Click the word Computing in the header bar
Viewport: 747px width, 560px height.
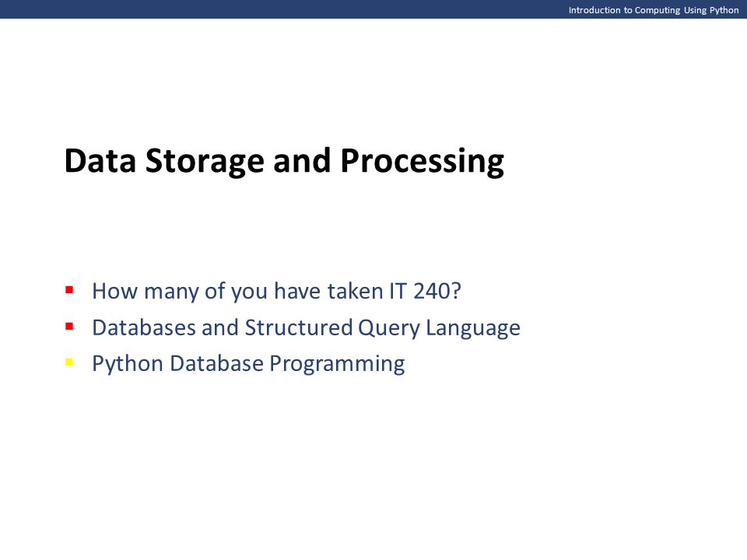click(x=658, y=10)
